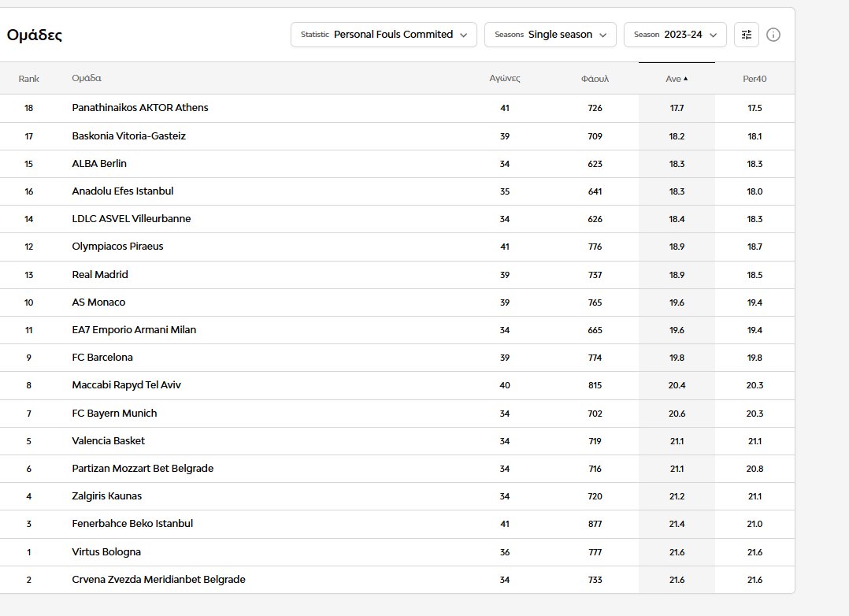Select Virtus Bologna fouls value 777
849x616 pixels.
tap(595, 552)
